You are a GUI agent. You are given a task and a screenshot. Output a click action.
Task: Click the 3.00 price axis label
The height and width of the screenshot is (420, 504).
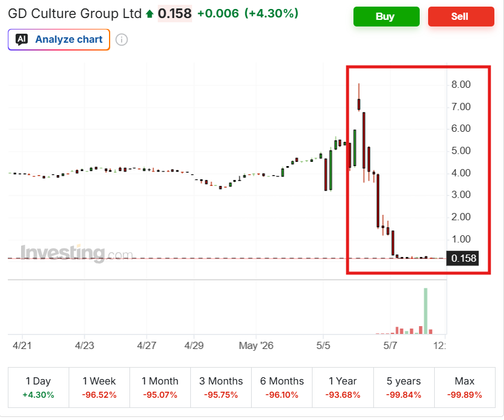(461, 194)
